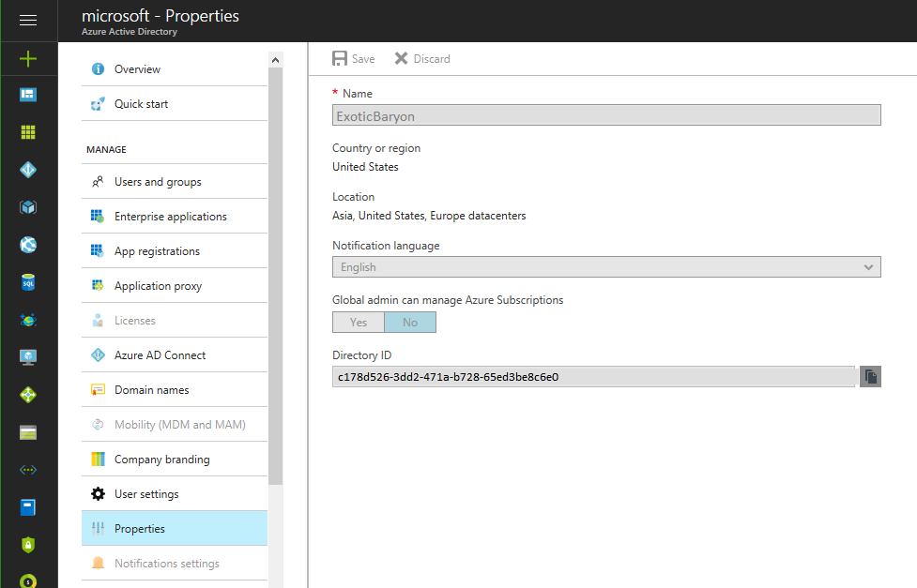Image resolution: width=917 pixels, height=588 pixels.
Task: Set Global admin toggle to No
Action: click(410, 322)
